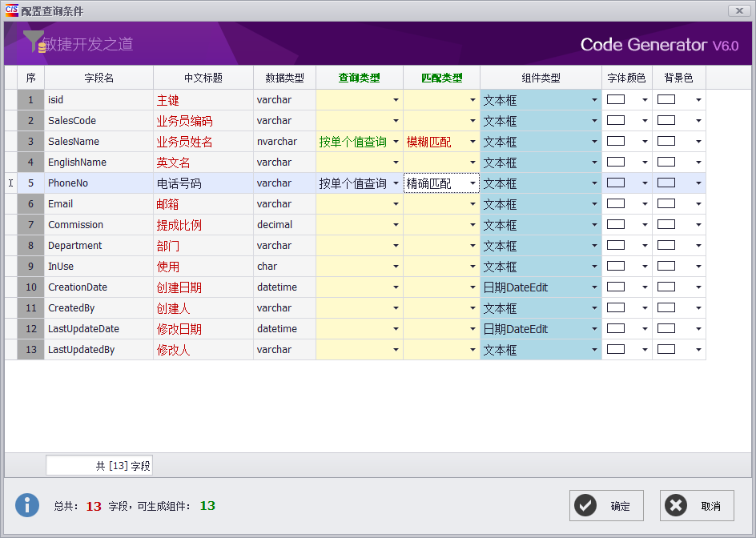The height and width of the screenshot is (538, 756).
Task: Click the 创建日期 title cell
Action: 203,287
